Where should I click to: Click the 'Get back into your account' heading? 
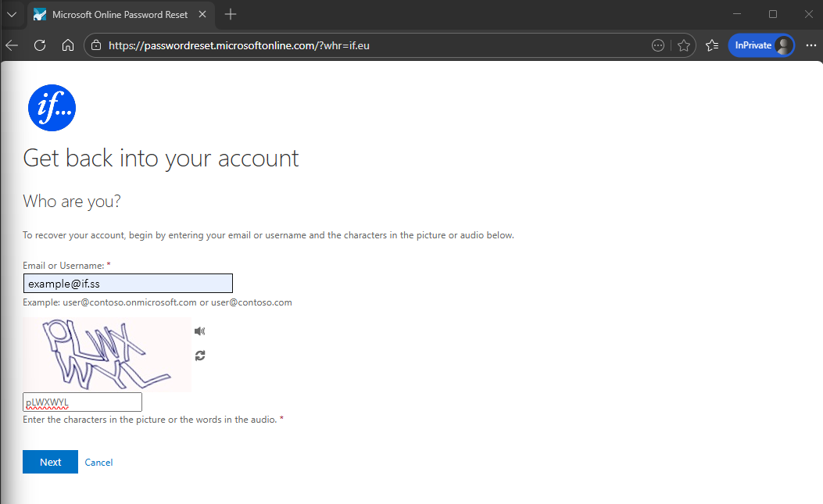point(160,159)
